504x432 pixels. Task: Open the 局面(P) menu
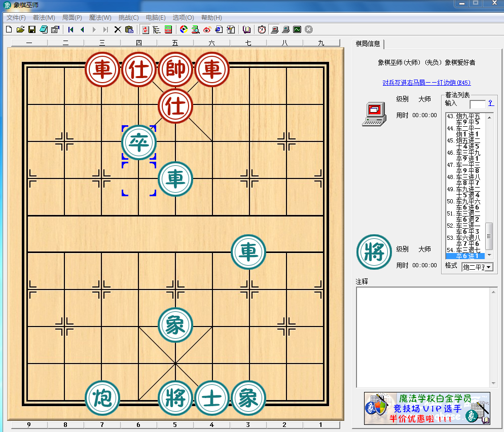click(72, 18)
